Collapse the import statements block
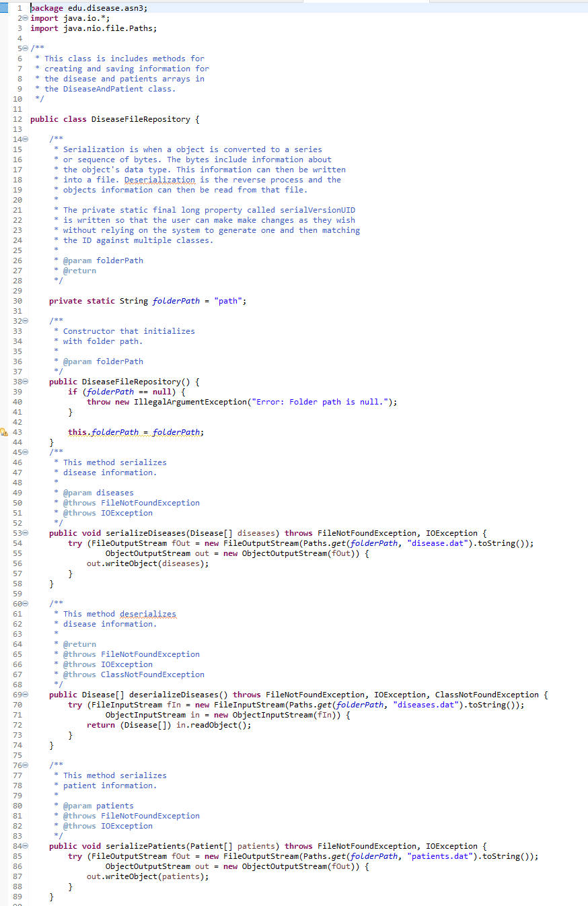The image size is (588, 906). (24, 18)
